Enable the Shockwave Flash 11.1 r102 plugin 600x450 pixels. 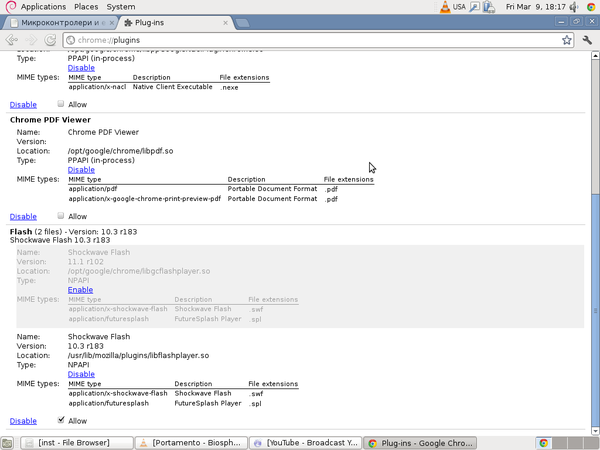point(80,290)
